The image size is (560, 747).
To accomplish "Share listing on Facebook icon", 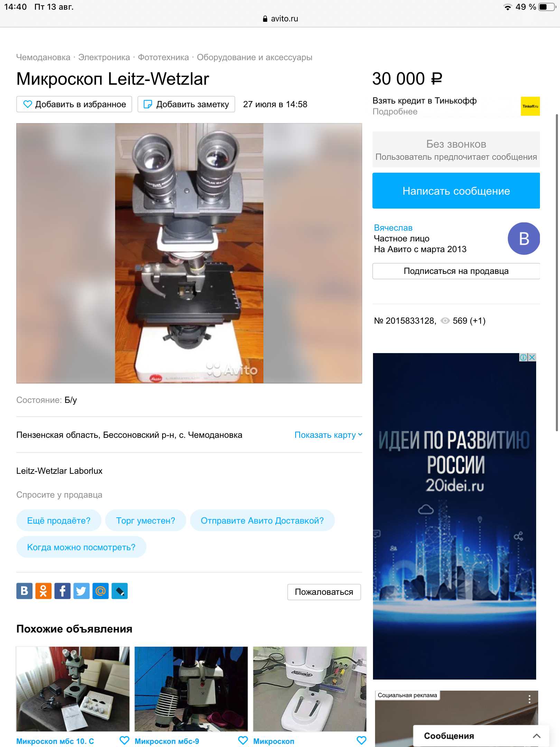I will (62, 591).
